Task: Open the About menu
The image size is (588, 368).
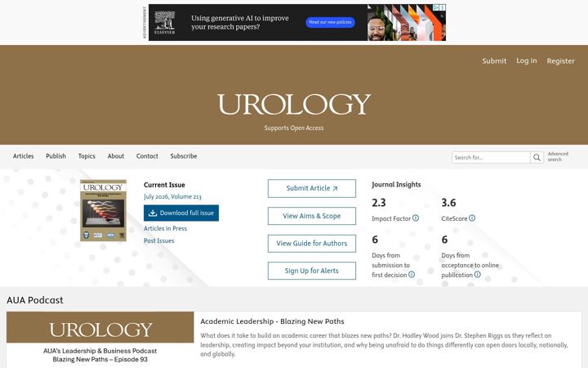Action: [x=116, y=156]
